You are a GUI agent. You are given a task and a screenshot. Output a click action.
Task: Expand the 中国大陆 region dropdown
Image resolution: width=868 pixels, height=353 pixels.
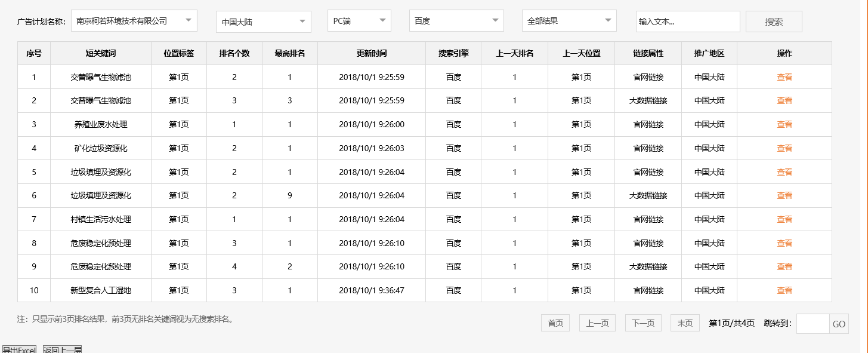tap(263, 21)
